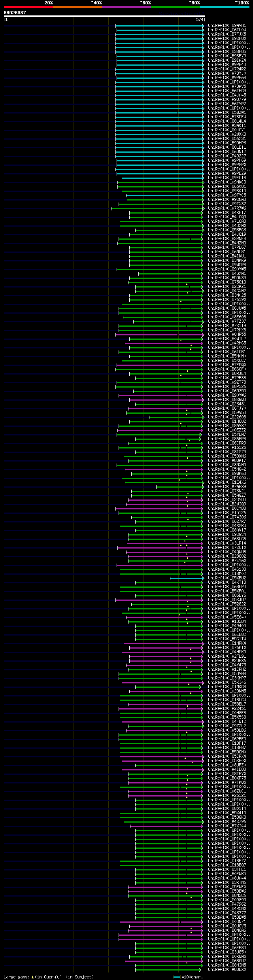The image size is (253, 980).
Task: Select hit label UniRef100_Q4GXN1
Action: pyautogui.click(x=227, y=273)
